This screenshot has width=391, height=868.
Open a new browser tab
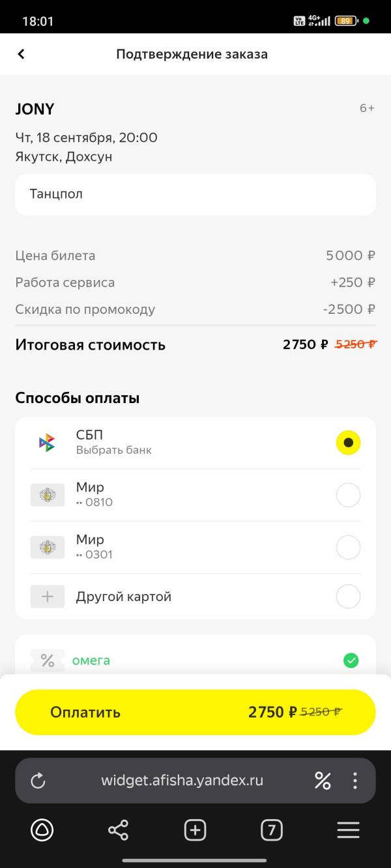pyautogui.click(x=195, y=830)
